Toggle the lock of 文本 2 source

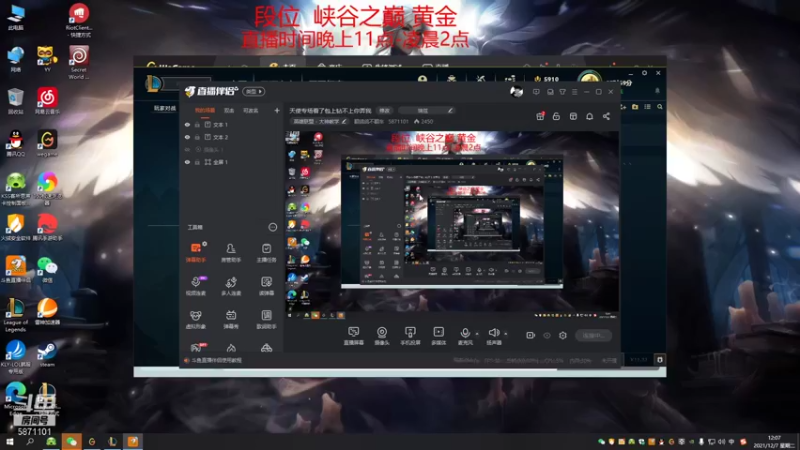pos(197,137)
